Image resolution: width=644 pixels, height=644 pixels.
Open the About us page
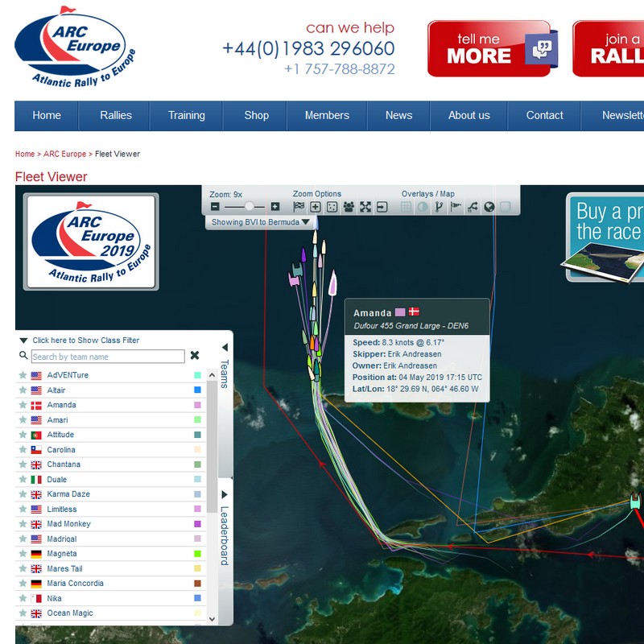pos(469,115)
